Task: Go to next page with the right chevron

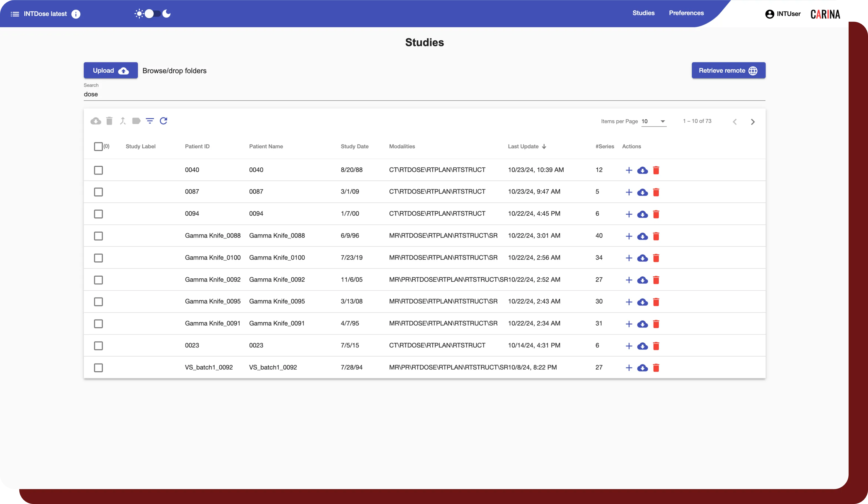Action: (x=753, y=121)
